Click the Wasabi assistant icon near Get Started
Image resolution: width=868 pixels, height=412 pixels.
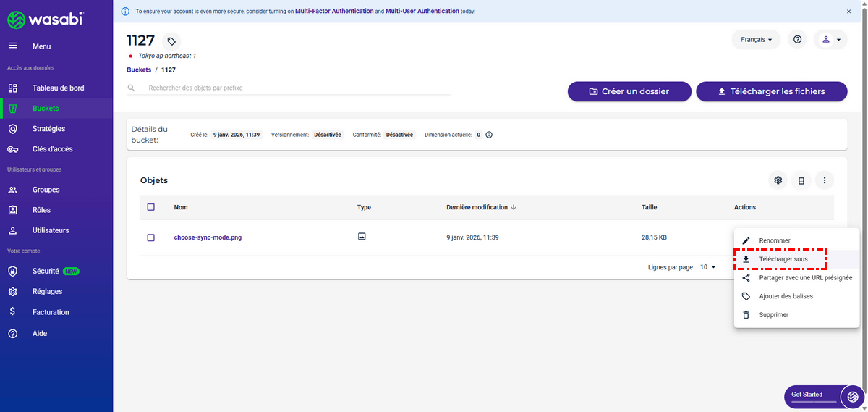coord(853,396)
